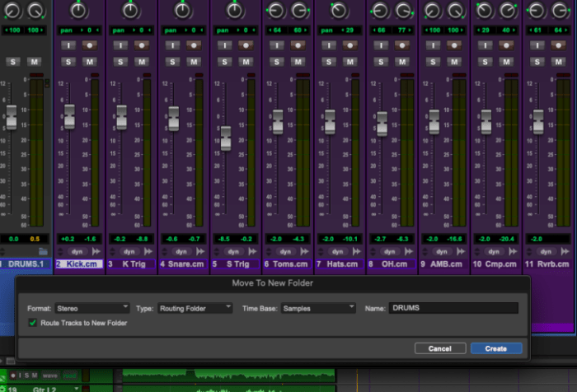The height and width of the screenshot is (392, 577).
Task: Click Create to make the new folder
Action: (496, 348)
